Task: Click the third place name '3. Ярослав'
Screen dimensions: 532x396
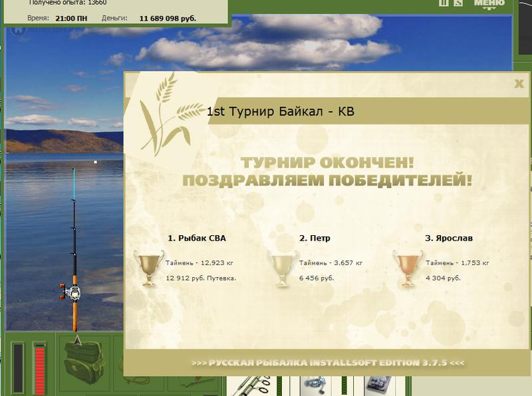Action: (x=449, y=238)
